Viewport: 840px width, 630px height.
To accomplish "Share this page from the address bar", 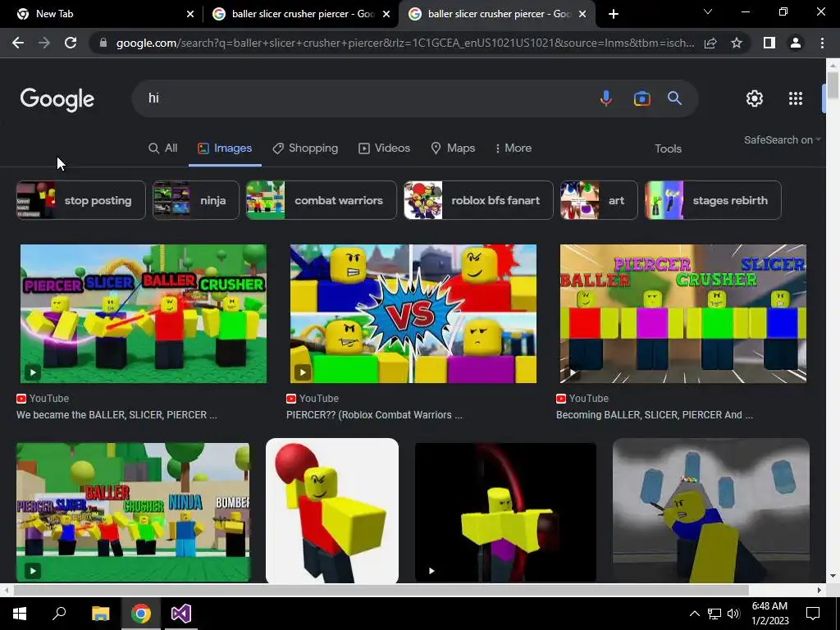I will [710, 43].
